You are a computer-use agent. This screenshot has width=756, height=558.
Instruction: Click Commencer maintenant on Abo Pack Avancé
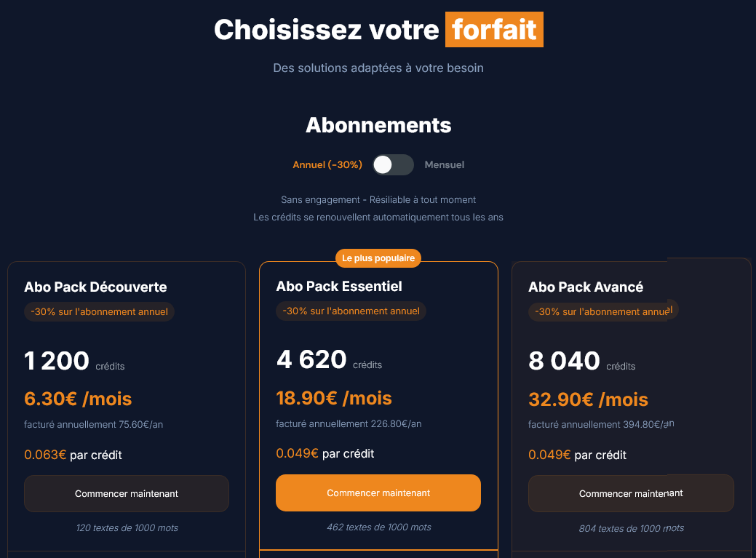pos(630,493)
